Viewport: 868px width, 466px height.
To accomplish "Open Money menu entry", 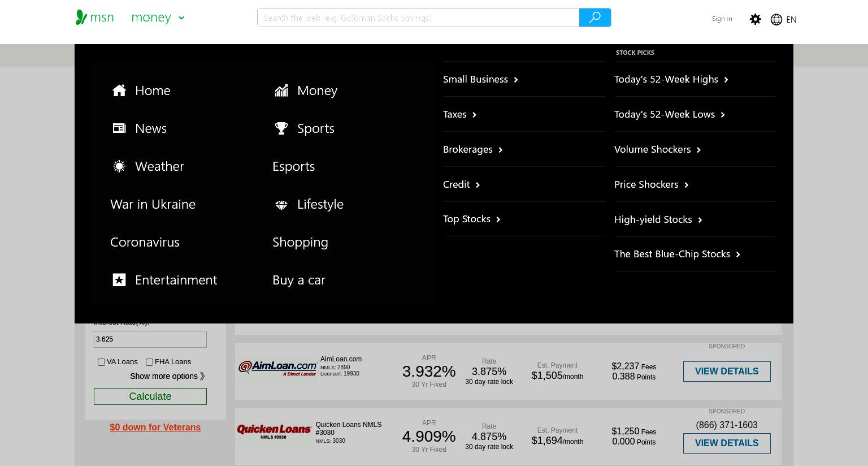I will point(317,90).
